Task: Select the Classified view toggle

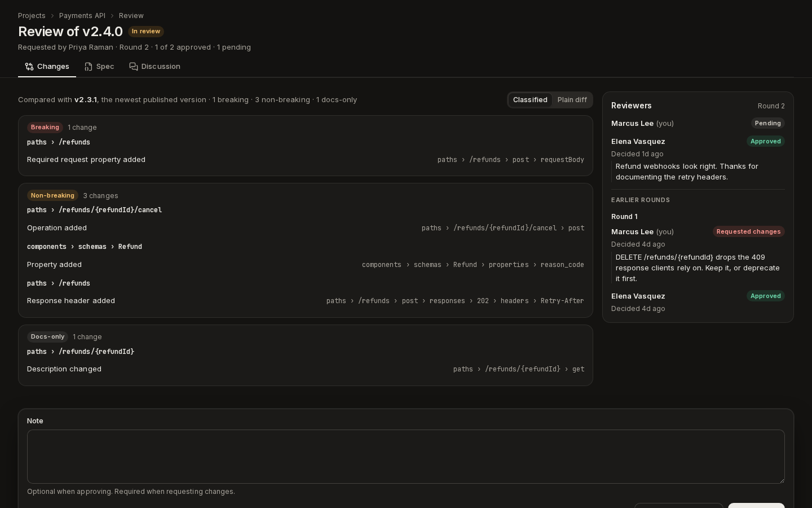Action: [530, 100]
